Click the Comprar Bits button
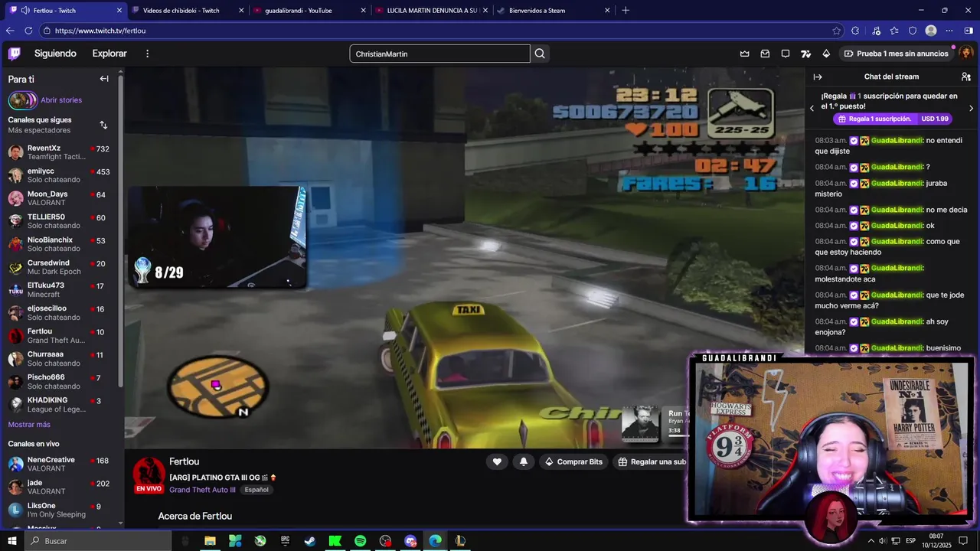 (x=573, y=461)
